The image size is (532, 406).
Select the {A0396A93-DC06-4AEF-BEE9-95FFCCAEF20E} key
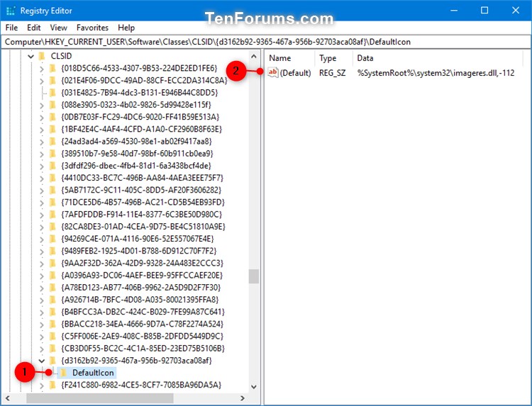pyautogui.click(x=142, y=275)
